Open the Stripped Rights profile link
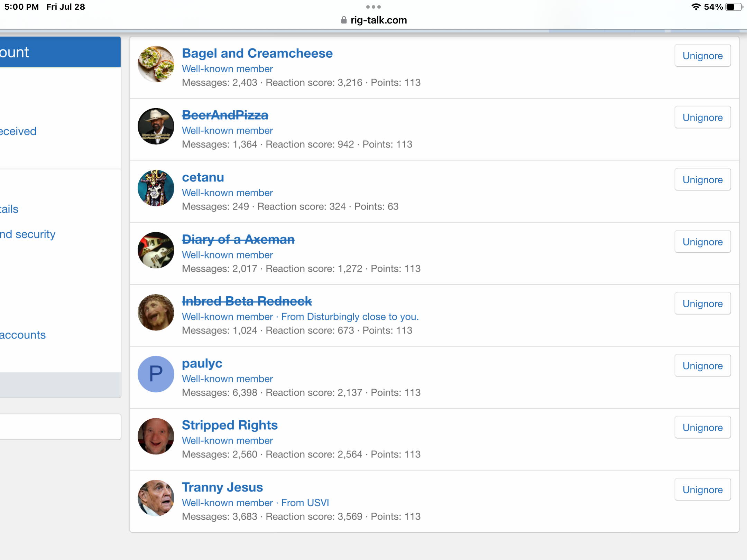 [x=230, y=425]
